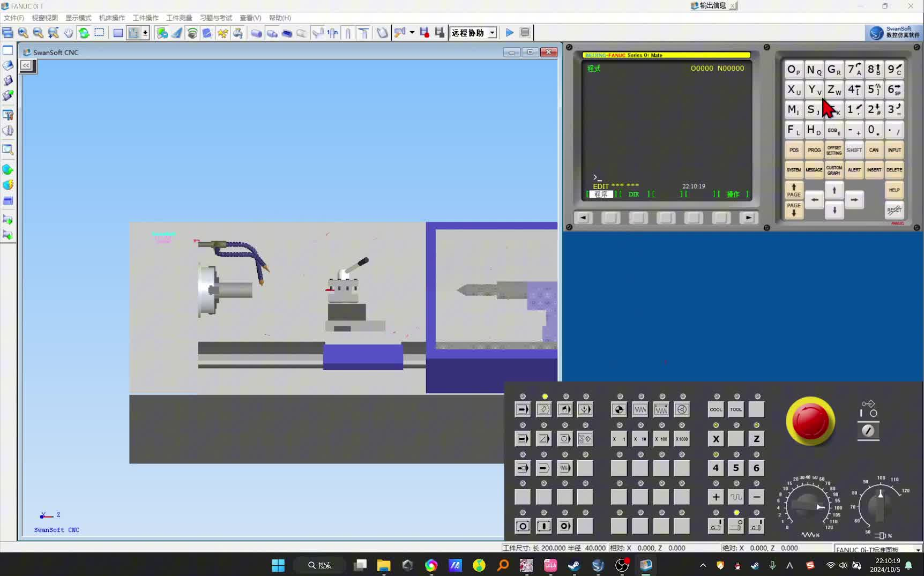Click the DELETE key on the keypad
The height and width of the screenshot is (576, 924).
click(x=894, y=170)
